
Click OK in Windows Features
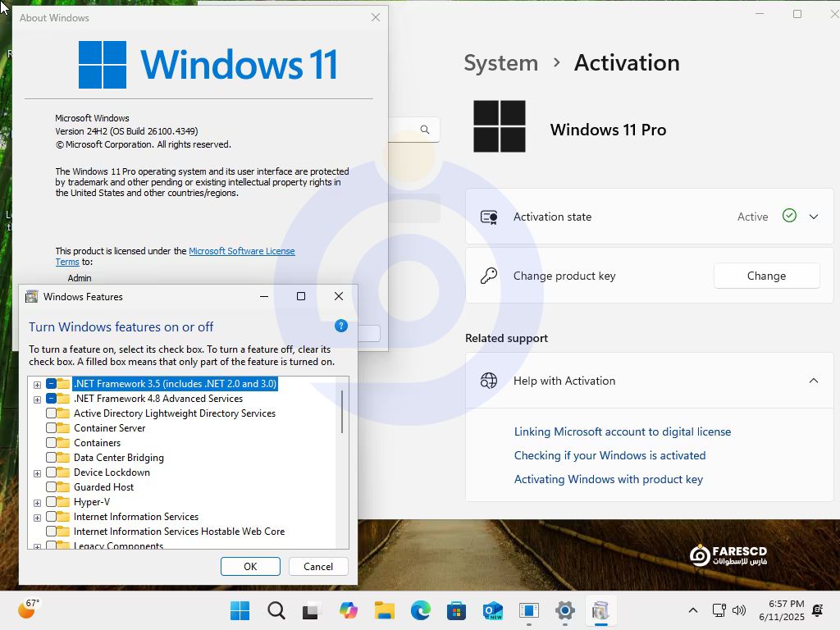250,566
